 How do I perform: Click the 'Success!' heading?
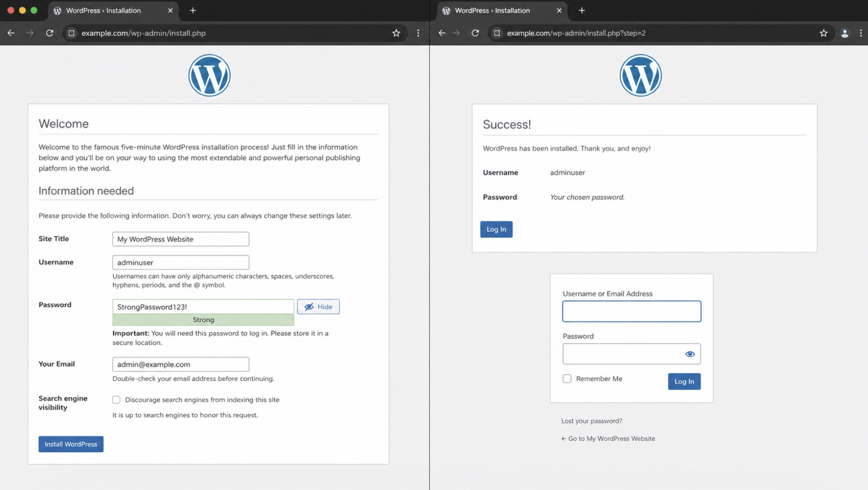click(507, 124)
